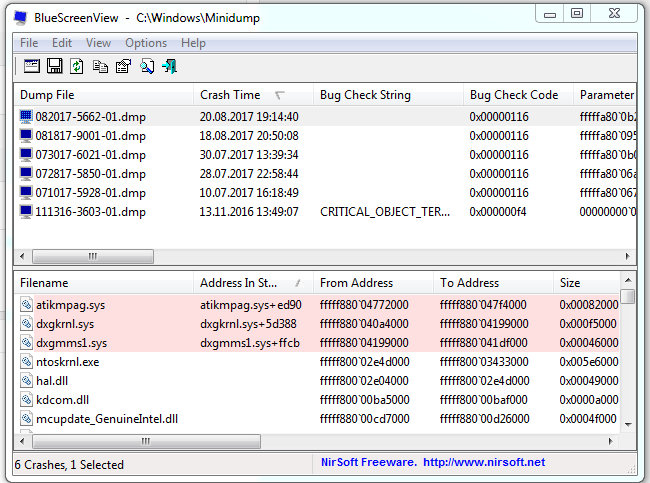
Task: Click the driver icon beside dxgkrnl.sys
Action: 27,324
